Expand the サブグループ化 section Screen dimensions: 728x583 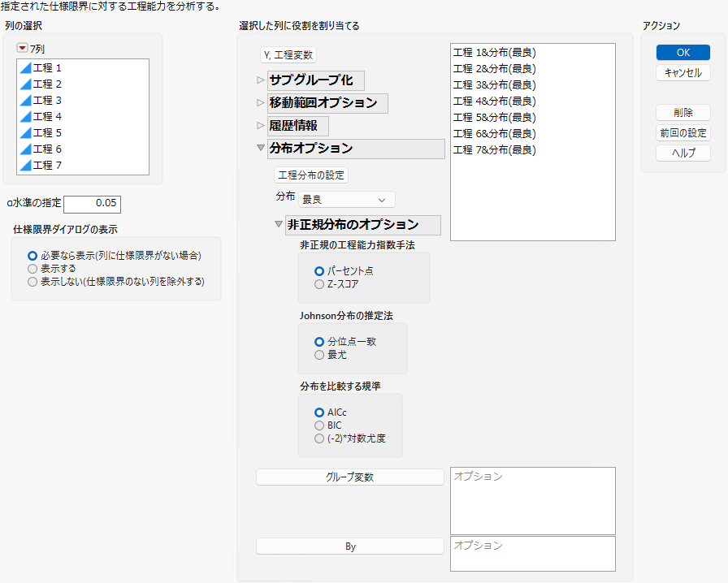pyautogui.click(x=261, y=80)
